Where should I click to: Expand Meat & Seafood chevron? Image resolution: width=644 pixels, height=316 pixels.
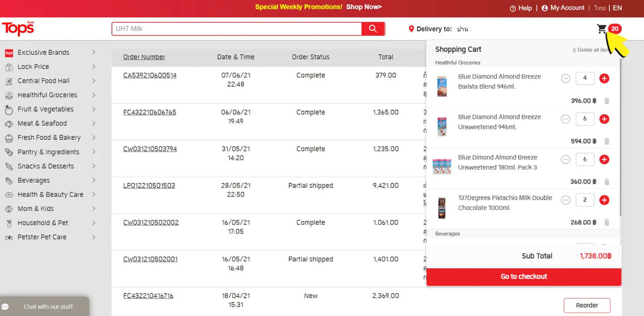tap(94, 123)
